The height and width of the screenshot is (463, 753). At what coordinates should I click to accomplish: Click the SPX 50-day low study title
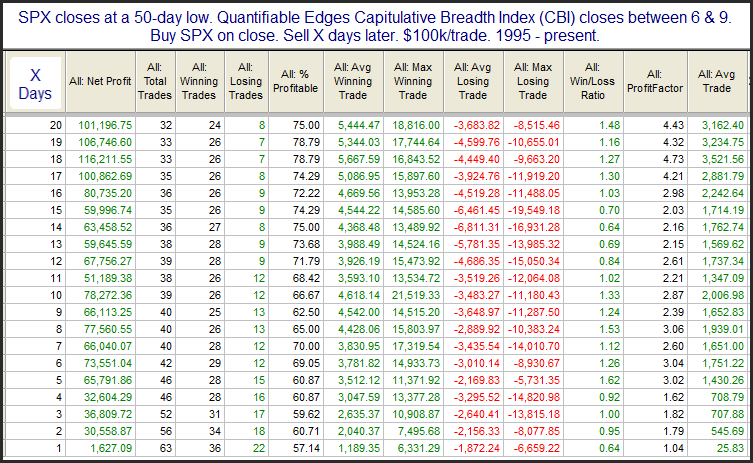375,26
